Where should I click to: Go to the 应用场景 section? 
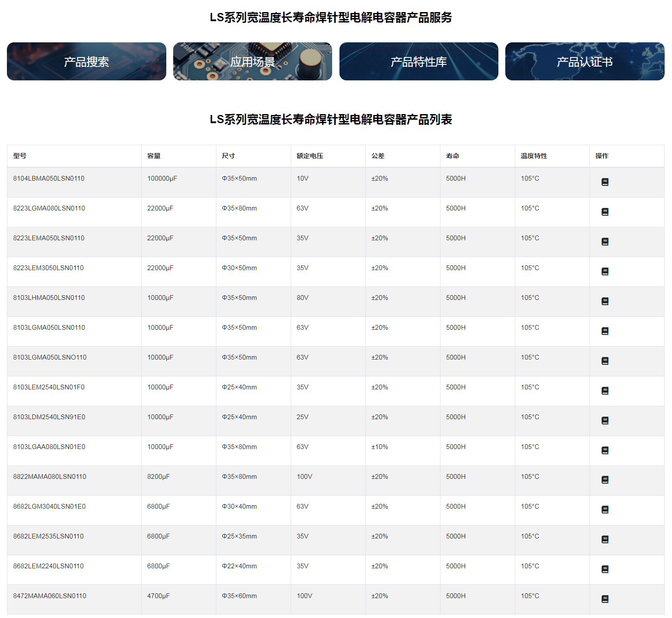pyautogui.click(x=253, y=61)
